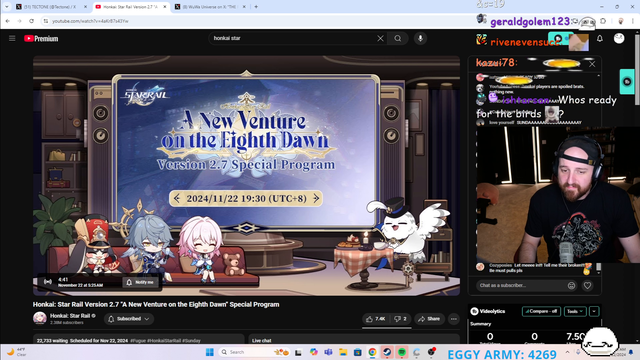Show hidden system tray icons
The image size is (640, 360).
pyautogui.click(x=567, y=352)
